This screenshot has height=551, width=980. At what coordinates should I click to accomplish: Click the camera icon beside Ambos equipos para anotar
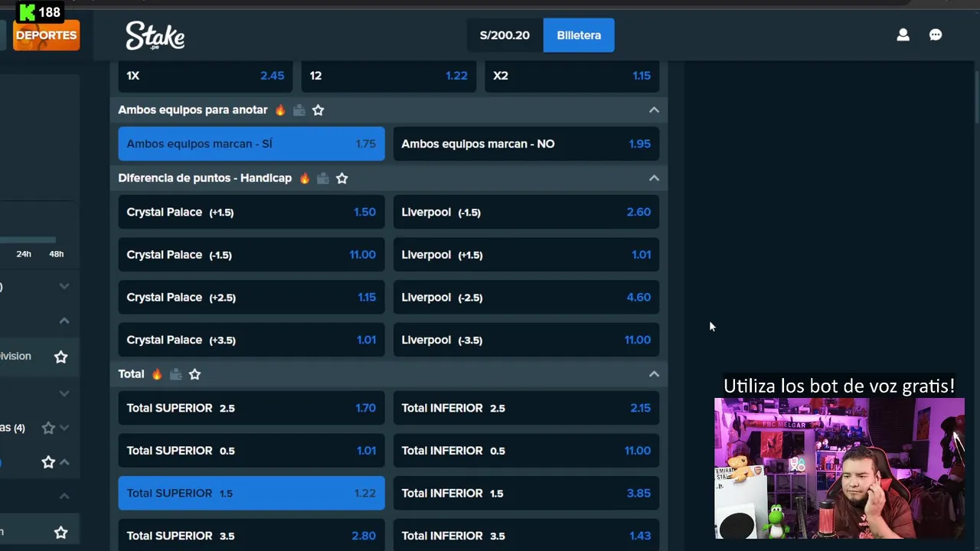tap(299, 110)
